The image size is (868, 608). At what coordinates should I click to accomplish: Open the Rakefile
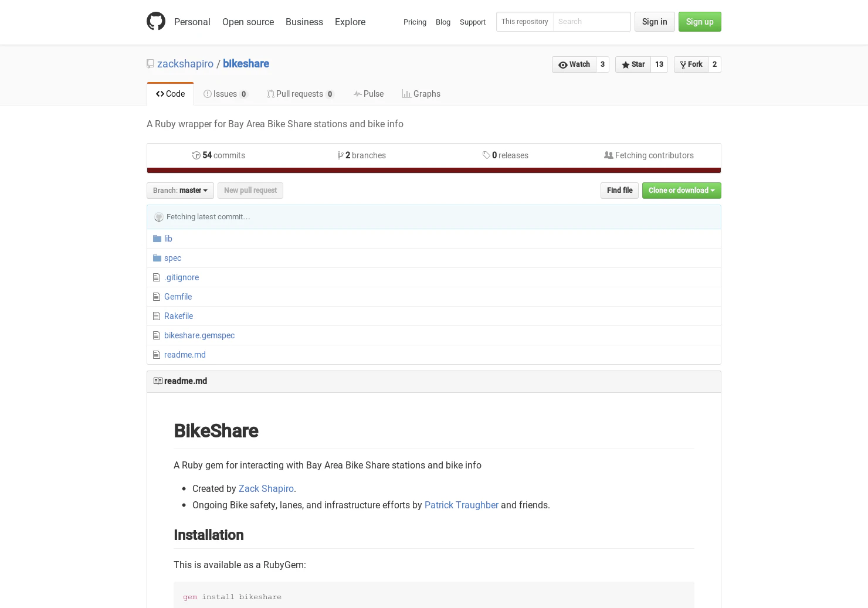178,316
